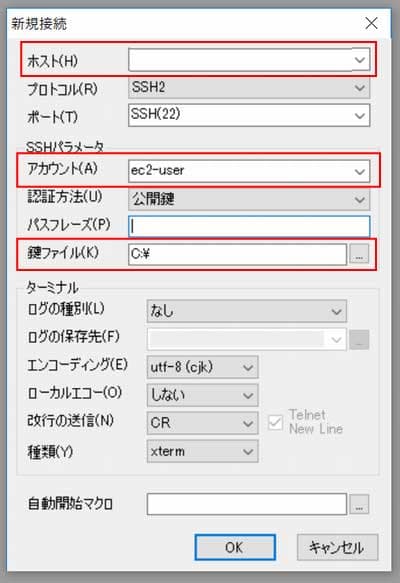Open the terminal type xterm dropdown
Screen dimensions: 400x583
click(202, 451)
